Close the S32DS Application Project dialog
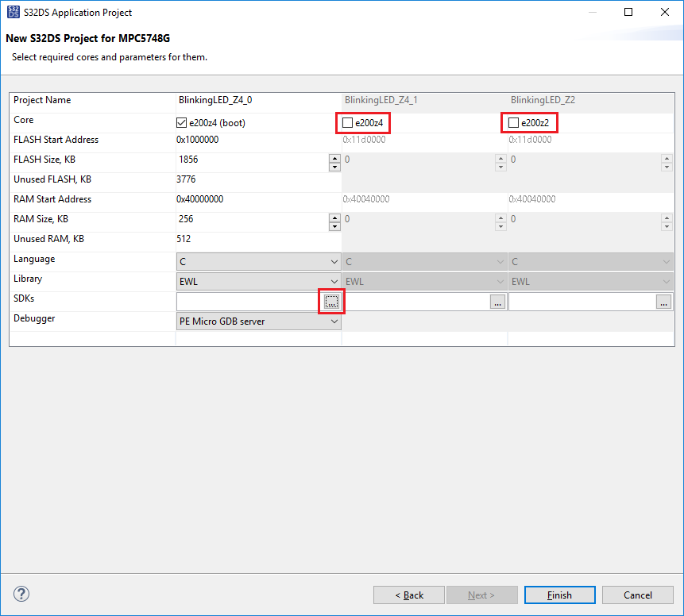 (665, 12)
